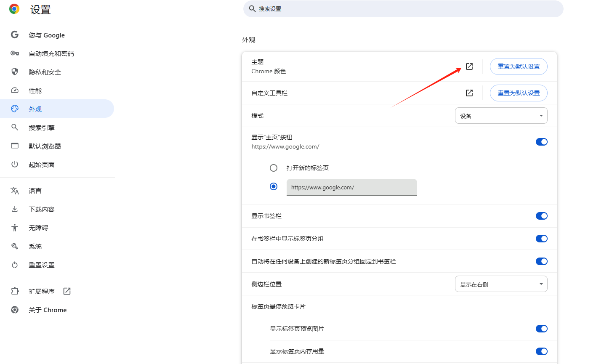Toggle 在书签栏中显示标签页分组 switch
Image resolution: width=604 pixels, height=364 pixels.
[542, 239]
